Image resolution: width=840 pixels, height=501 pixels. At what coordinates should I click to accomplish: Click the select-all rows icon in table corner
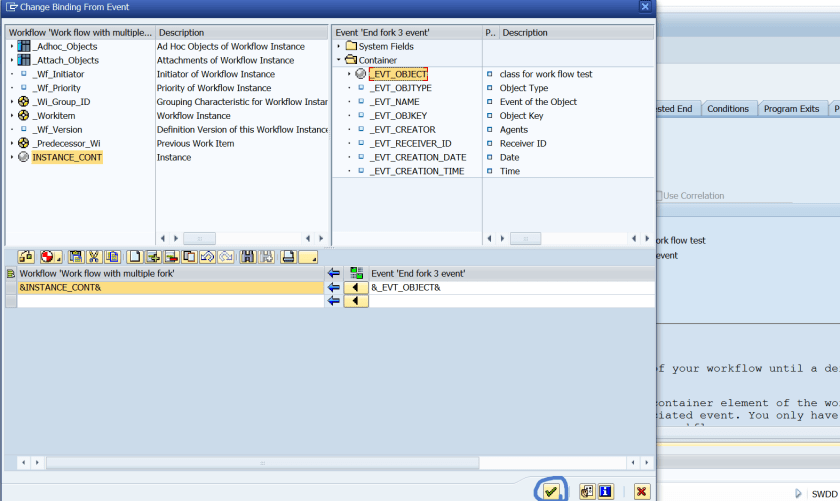[10, 273]
